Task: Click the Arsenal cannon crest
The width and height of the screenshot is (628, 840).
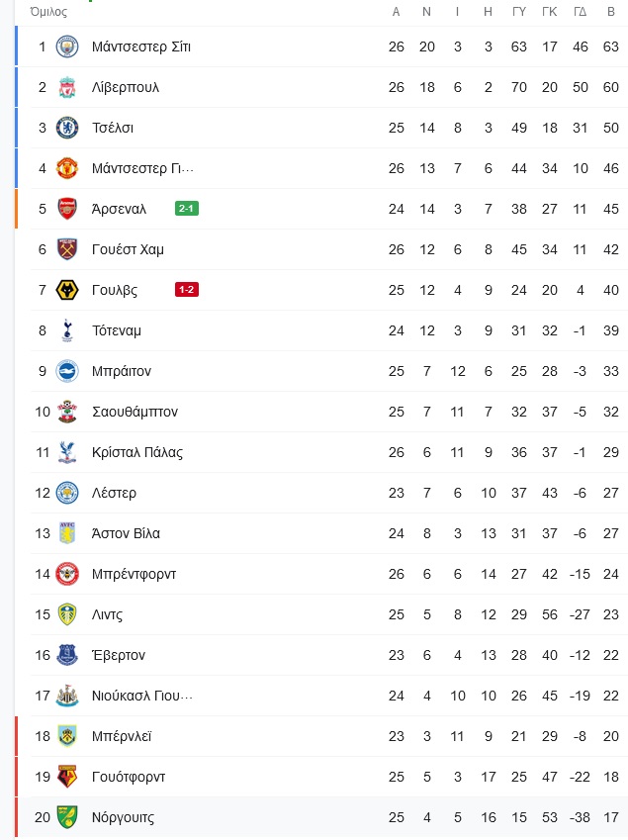Action: coord(67,209)
